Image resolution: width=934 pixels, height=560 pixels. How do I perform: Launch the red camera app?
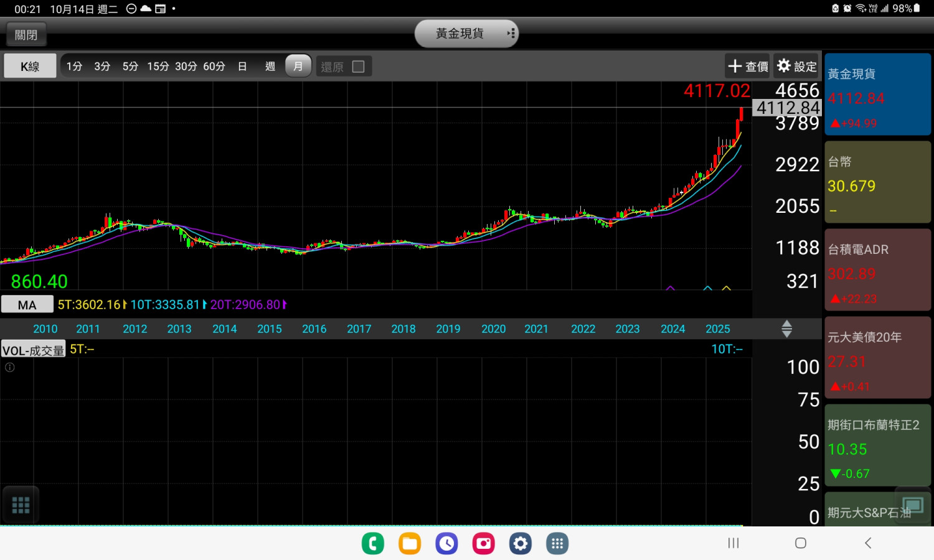[483, 543]
